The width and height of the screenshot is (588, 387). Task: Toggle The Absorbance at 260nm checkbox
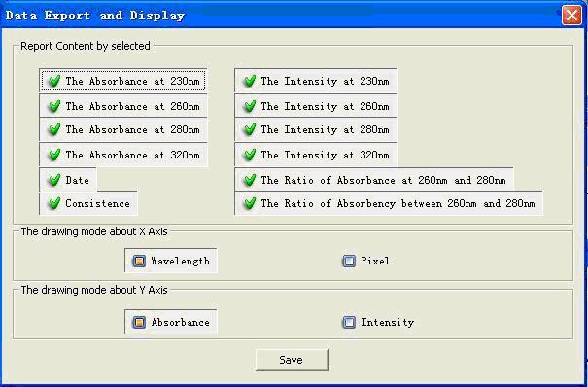(123, 106)
